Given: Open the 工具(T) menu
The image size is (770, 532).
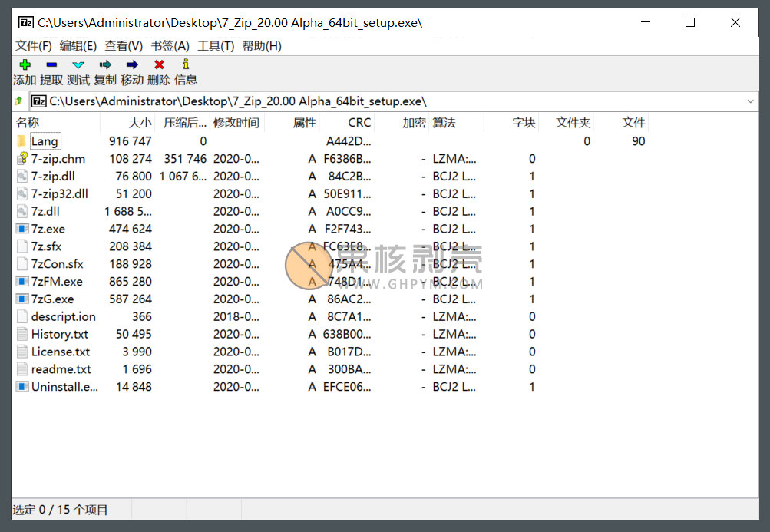Looking at the screenshot, I should coord(216,46).
